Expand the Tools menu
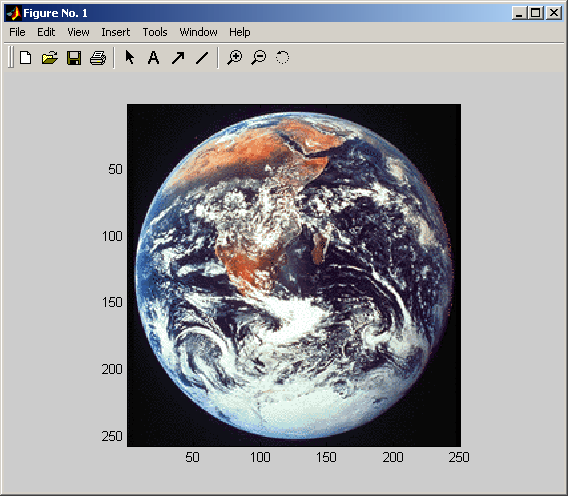The image size is (568, 496). (155, 32)
